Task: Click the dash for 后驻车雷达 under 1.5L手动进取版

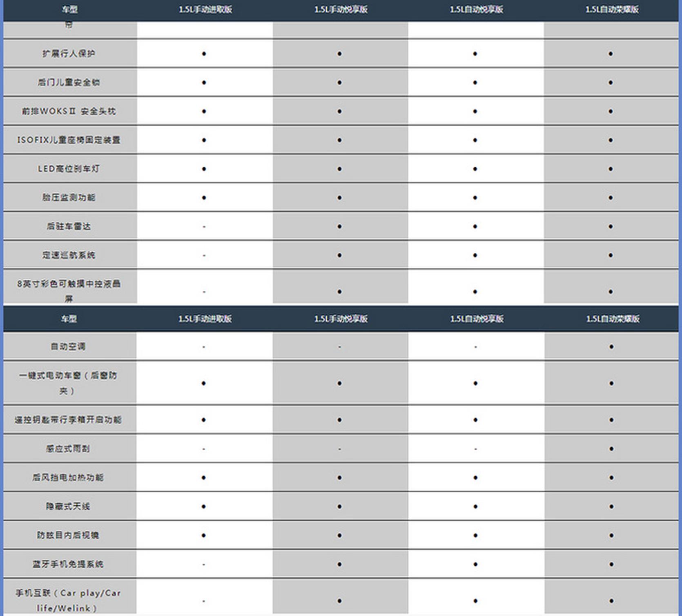Action: 204,227
